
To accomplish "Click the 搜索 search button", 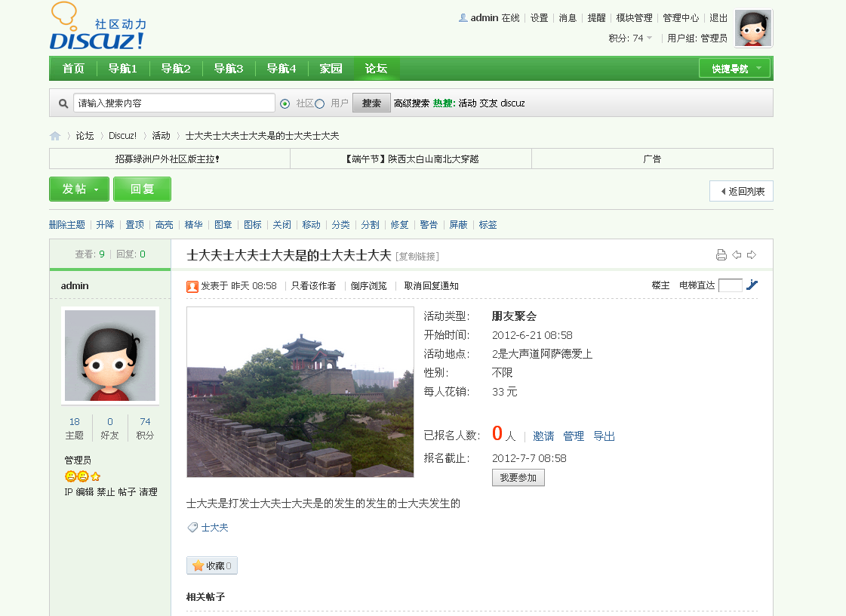I will (x=371, y=103).
